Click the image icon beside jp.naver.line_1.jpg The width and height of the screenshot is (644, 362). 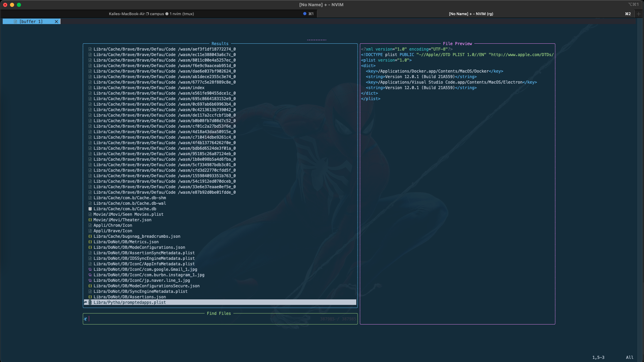(90, 280)
